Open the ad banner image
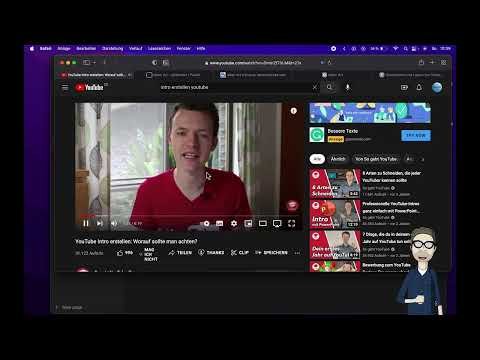This screenshot has width=480, height=360. tap(370, 113)
